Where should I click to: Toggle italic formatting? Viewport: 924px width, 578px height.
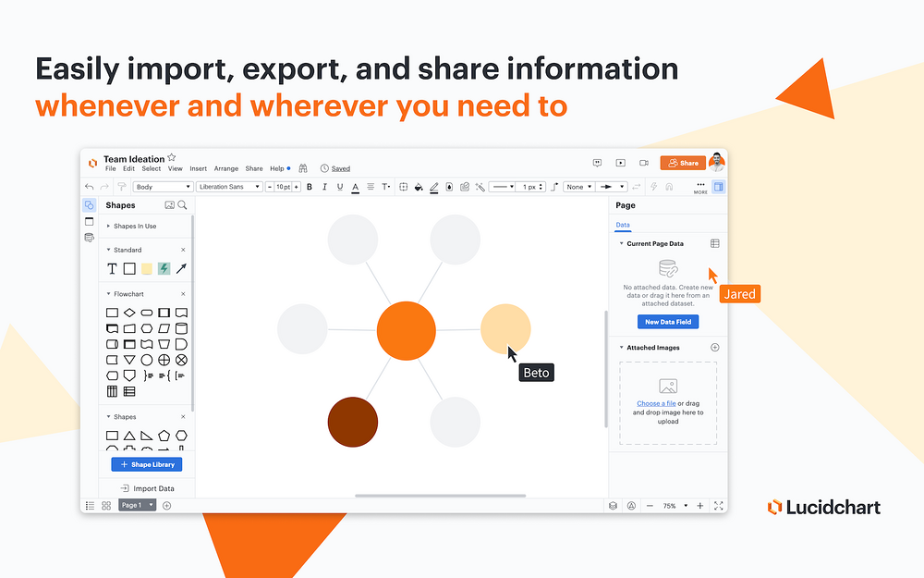tap(324, 187)
